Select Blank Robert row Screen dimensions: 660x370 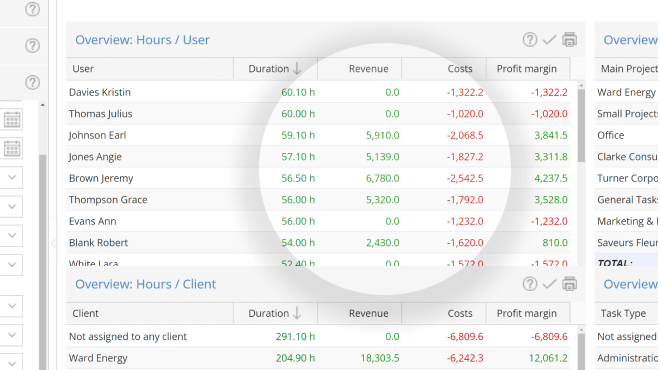(318, 242)
